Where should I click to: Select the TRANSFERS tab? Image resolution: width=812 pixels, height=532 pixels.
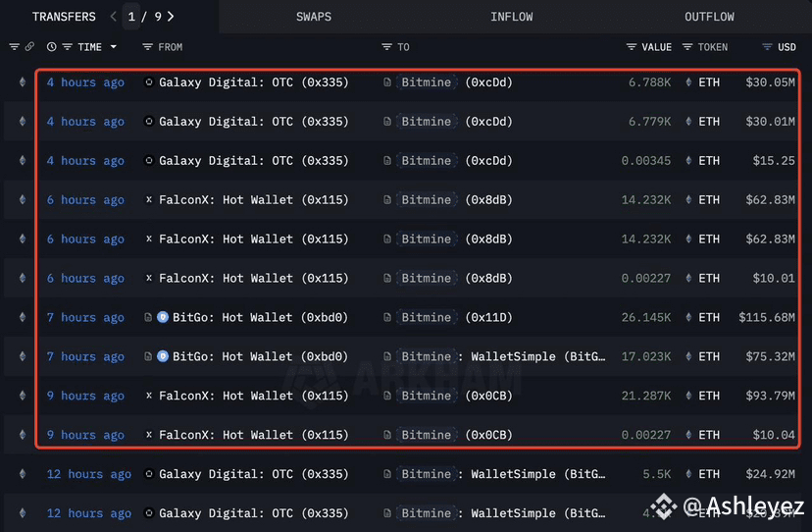64,17
